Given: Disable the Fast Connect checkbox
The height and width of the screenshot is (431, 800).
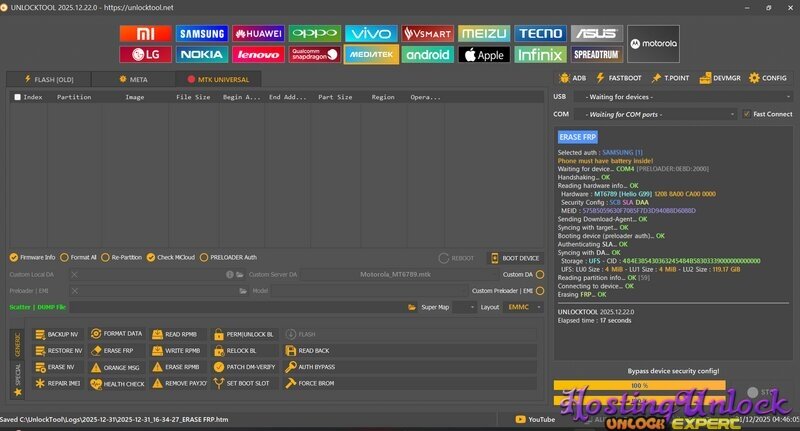Looking at the screenshot, I should click(x=746, y=114).
